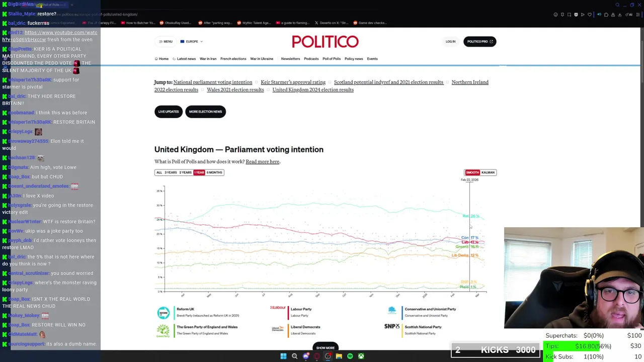Click the Green Party logo
644x362 pixels.
pos(163,330)
